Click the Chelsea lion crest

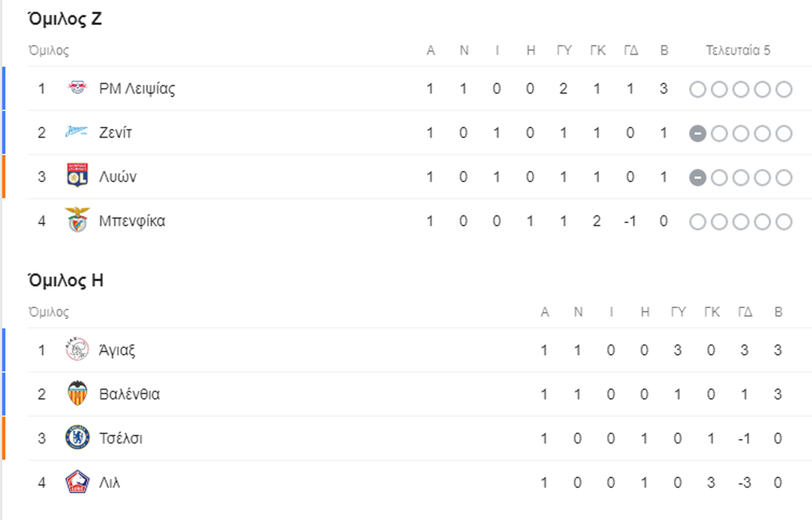pyautogui.click(x=77, y=438)
